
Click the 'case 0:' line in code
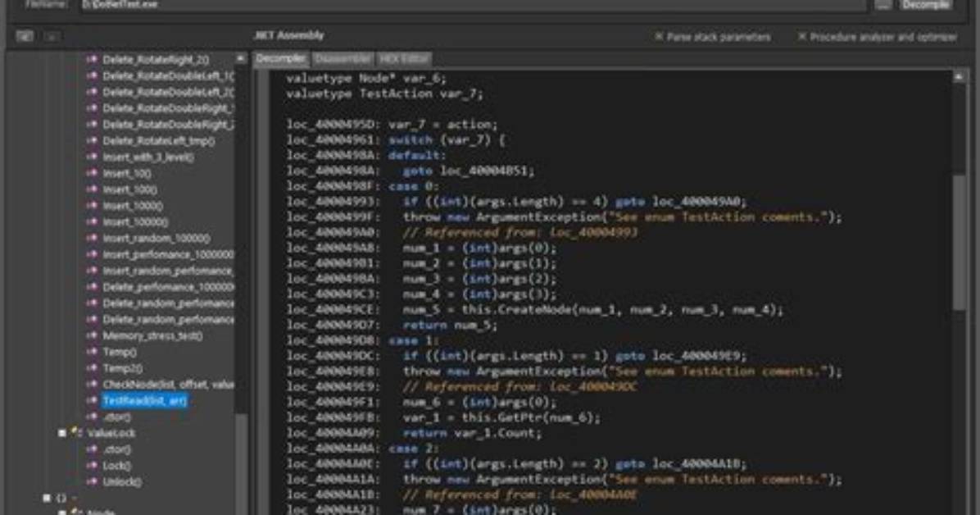point(413,186)
